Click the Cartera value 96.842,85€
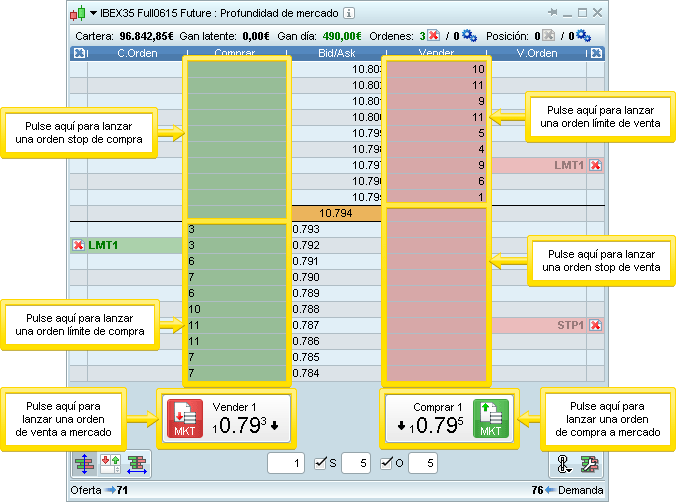676x502 pixels. point(146,36)
